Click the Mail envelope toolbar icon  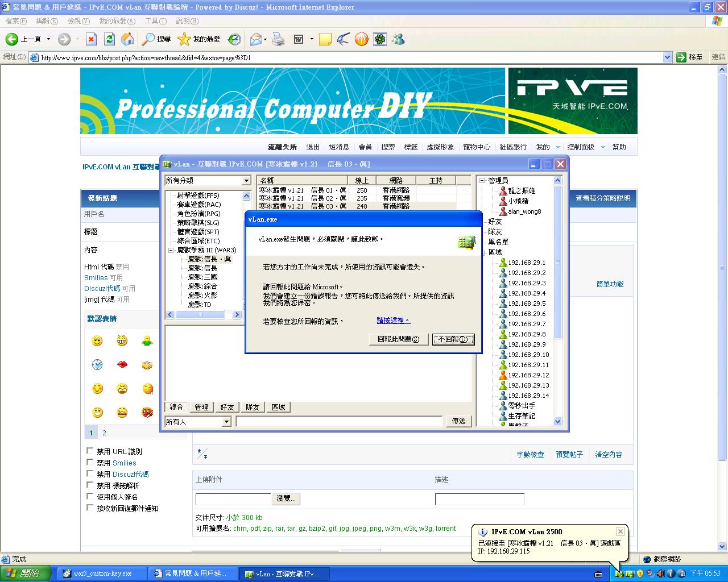256,39
